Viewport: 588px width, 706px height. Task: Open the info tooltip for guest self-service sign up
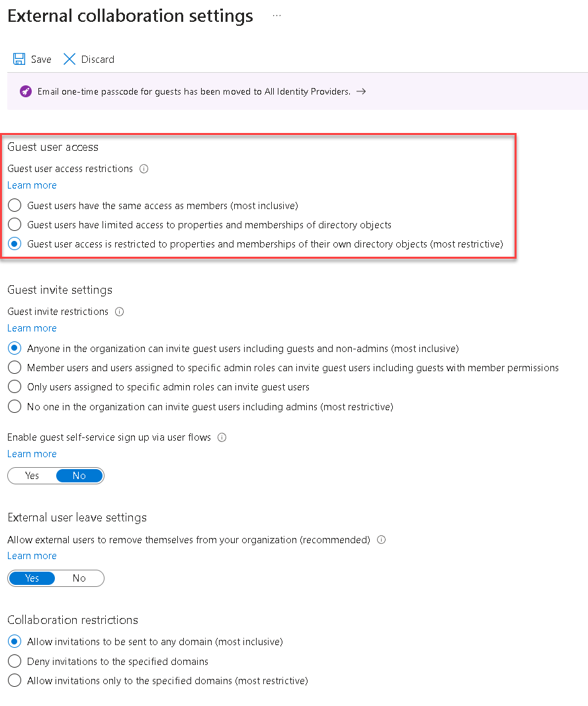tap(221, 437)
